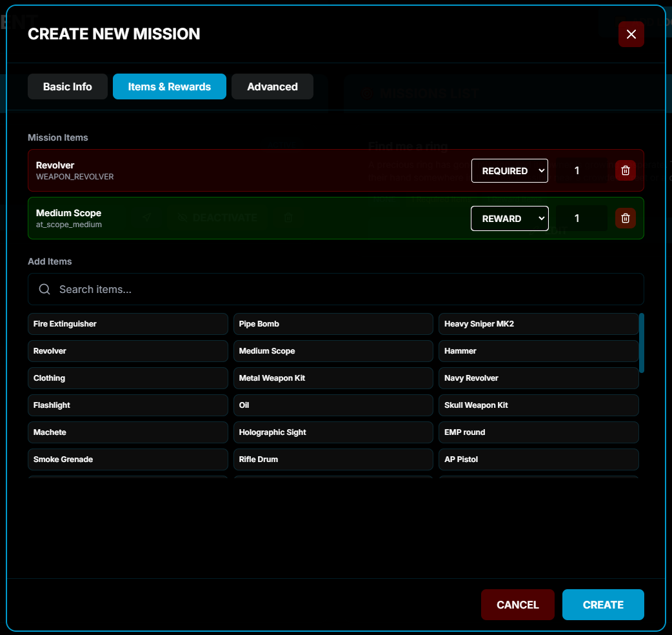The image size is (672, 635).
Task: Open the Advanced tab
Action: (x=272, y=86)
